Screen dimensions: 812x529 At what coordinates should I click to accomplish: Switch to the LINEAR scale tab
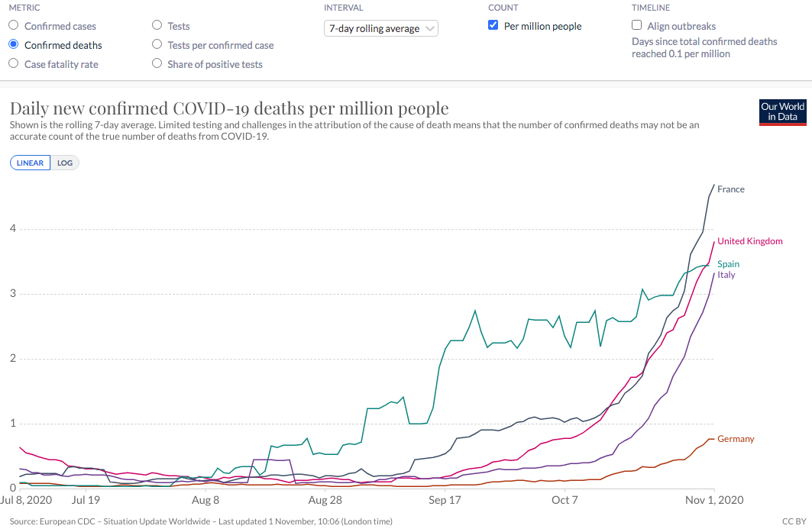(31, 163)
